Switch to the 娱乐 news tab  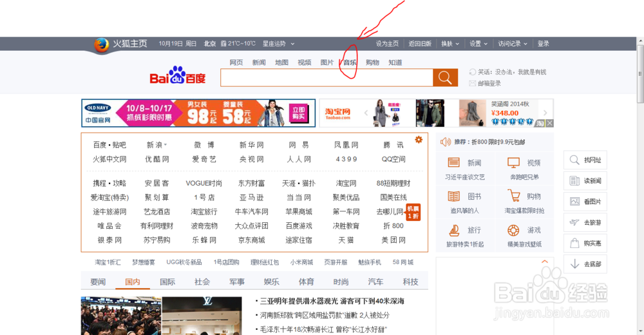tap(271, 282)
